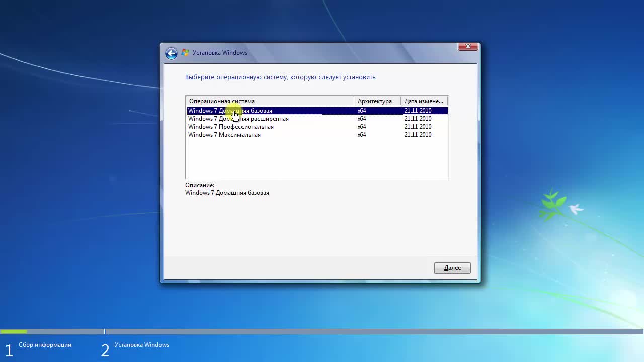Click date 21.11.2010 in Максимальная row
Screen dimensions: 644x362
point(418,135)
